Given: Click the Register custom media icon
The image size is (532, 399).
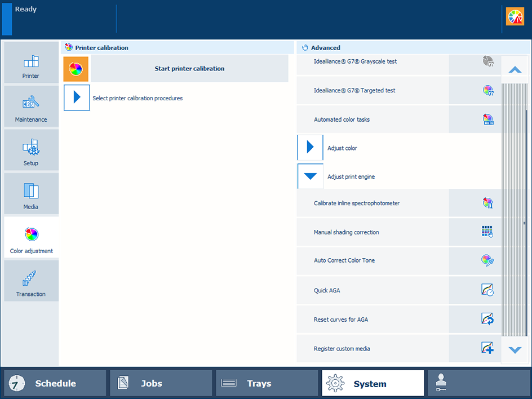Looking at the screenshot, I should tap(487, 348).
